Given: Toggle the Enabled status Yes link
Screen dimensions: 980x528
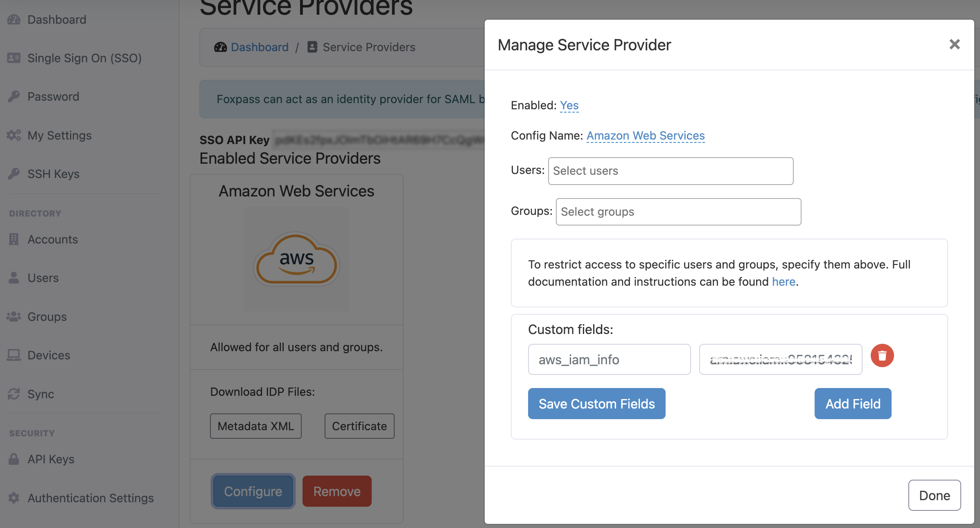Looking at the screenshot, I should click(x=568, y=104).
